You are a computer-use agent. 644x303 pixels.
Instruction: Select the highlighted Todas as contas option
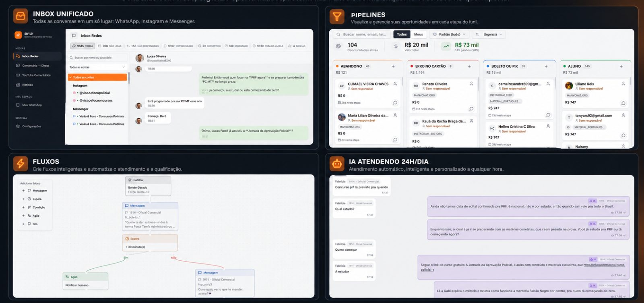[x=97, y=77]
